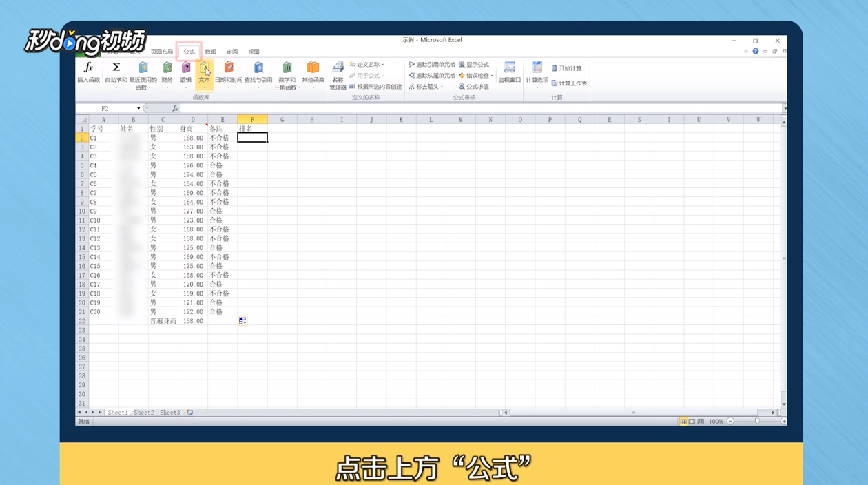Click Calculate Sheet (计算工作表)
The height and width of the screenshot is (485, 868).
pyautogui.click(x=569, y=83)
